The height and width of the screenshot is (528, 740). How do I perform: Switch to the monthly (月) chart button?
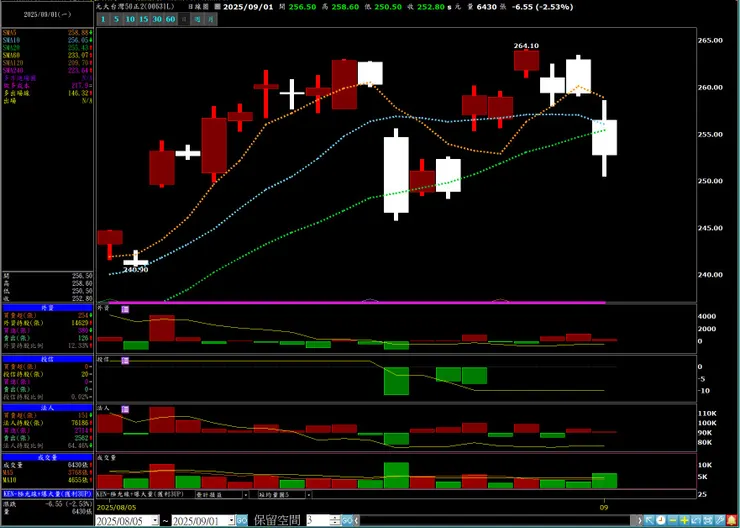pos(211,19)
